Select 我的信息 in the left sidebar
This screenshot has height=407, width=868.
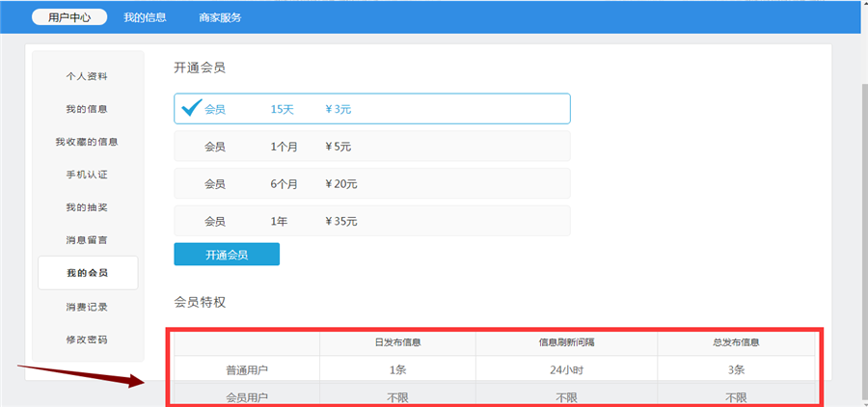click(x=87, y=109)
